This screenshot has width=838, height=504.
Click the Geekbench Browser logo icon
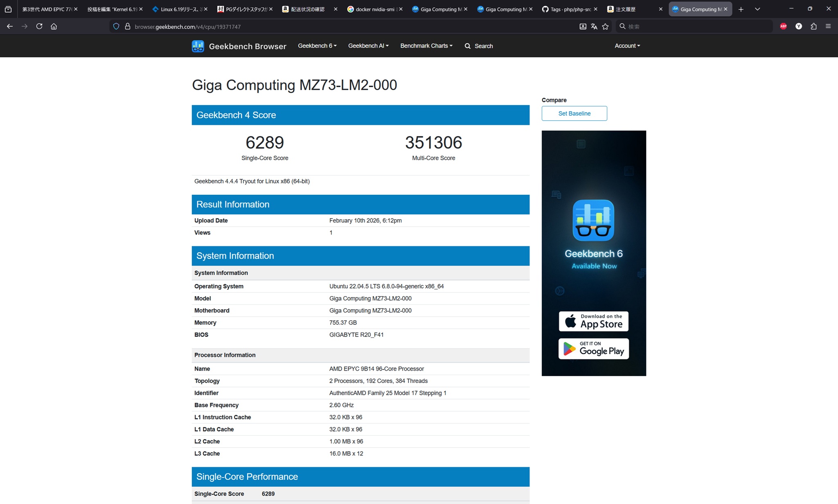pos(198,46)
